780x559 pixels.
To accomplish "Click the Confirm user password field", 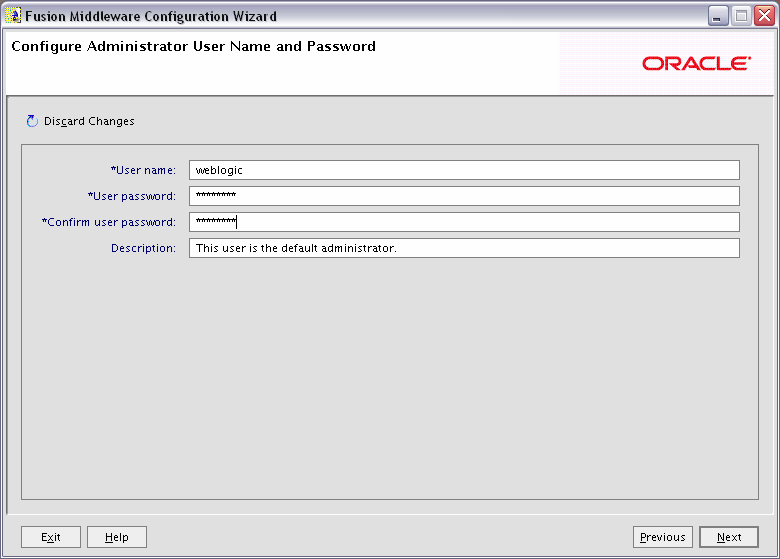I will pos(464,222).
